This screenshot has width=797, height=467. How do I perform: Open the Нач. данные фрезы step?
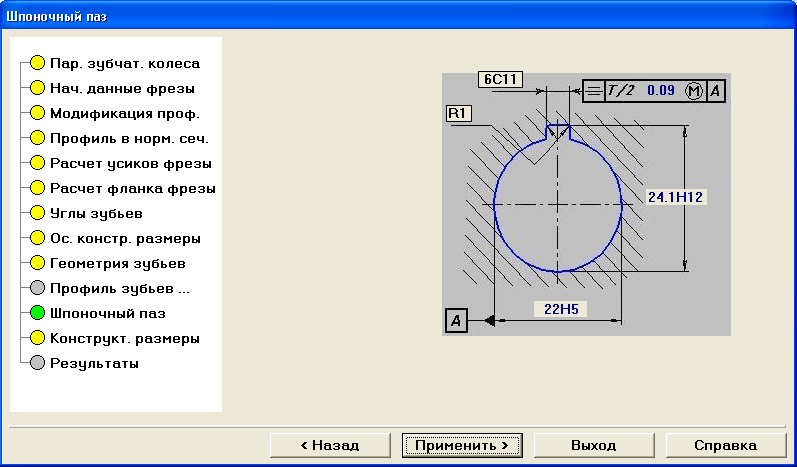122,88
